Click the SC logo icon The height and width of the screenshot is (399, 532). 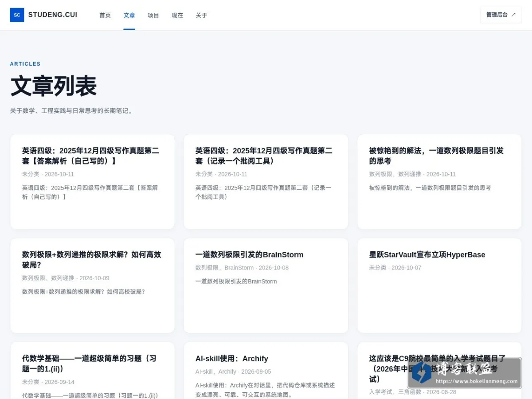coord(17,15)
